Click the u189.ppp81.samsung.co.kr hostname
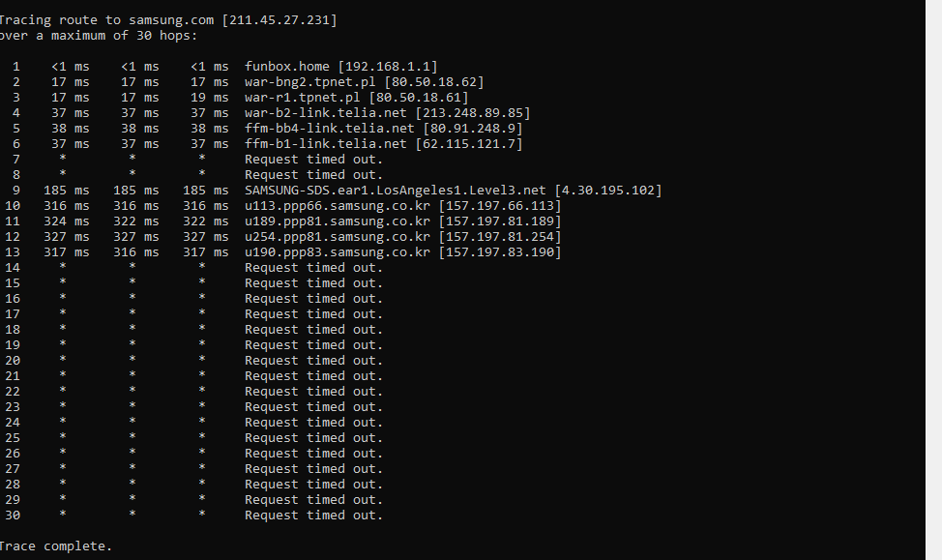This screenshot has height=560, width=942. 338,221
